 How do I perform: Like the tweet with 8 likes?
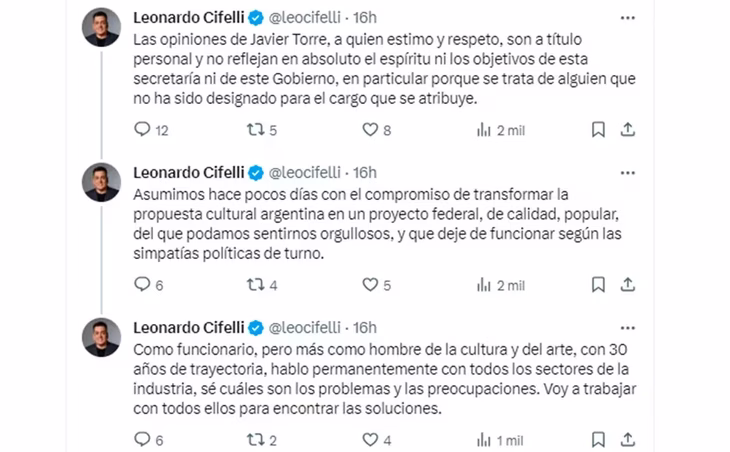[370, 129]
